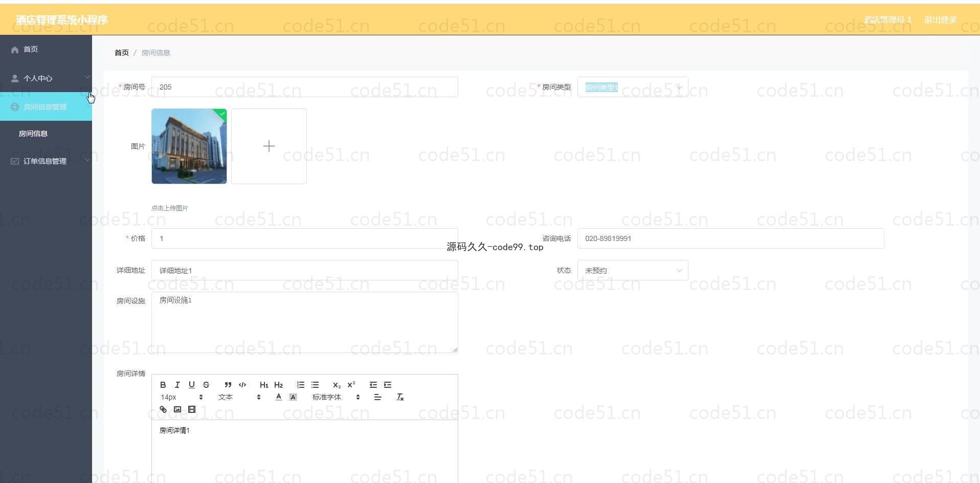Toggle strikethrough formatting in the editor
980x483 pixels.
206,385
